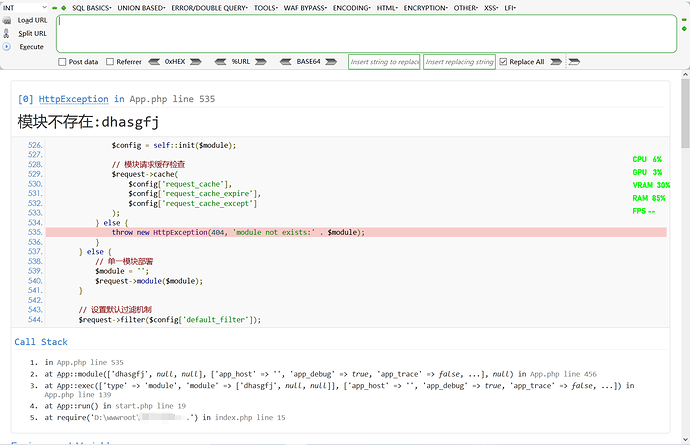Open the ENCRYPTION menu
This screenshot has width=690, height=445.
[x=426, y=8]
